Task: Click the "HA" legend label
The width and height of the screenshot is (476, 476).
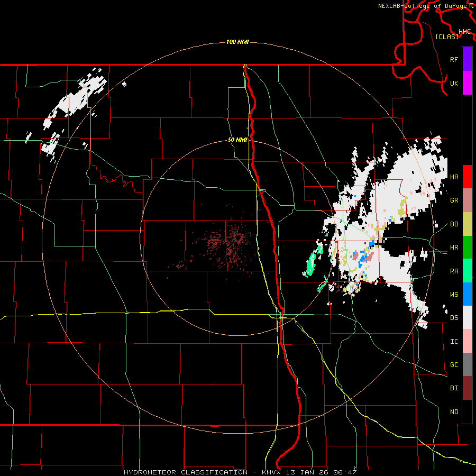Action: [x=454, y=177]
